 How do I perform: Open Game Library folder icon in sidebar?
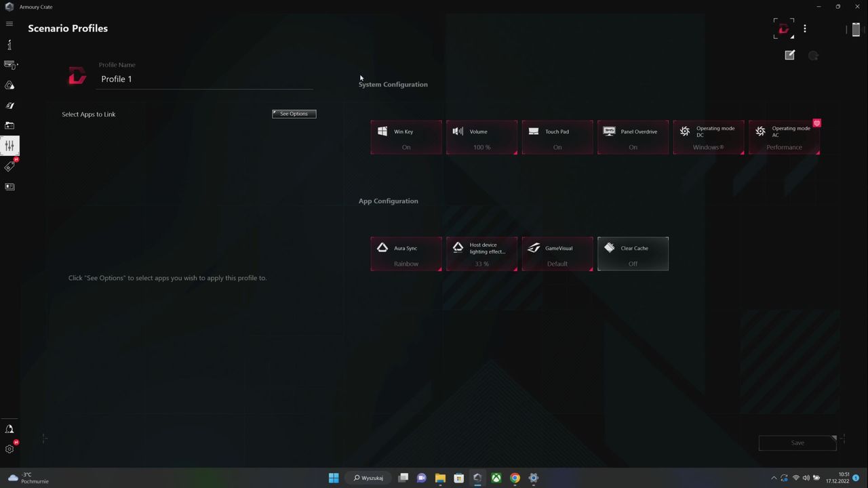9,125
